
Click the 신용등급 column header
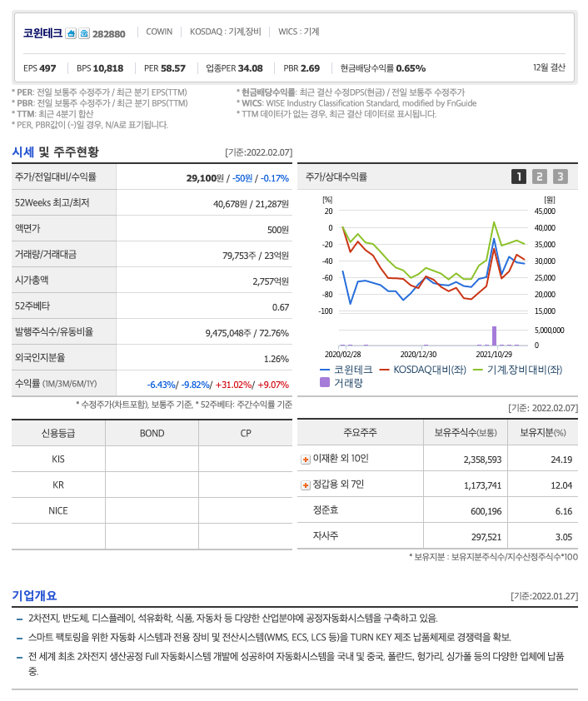click(58, 433)
